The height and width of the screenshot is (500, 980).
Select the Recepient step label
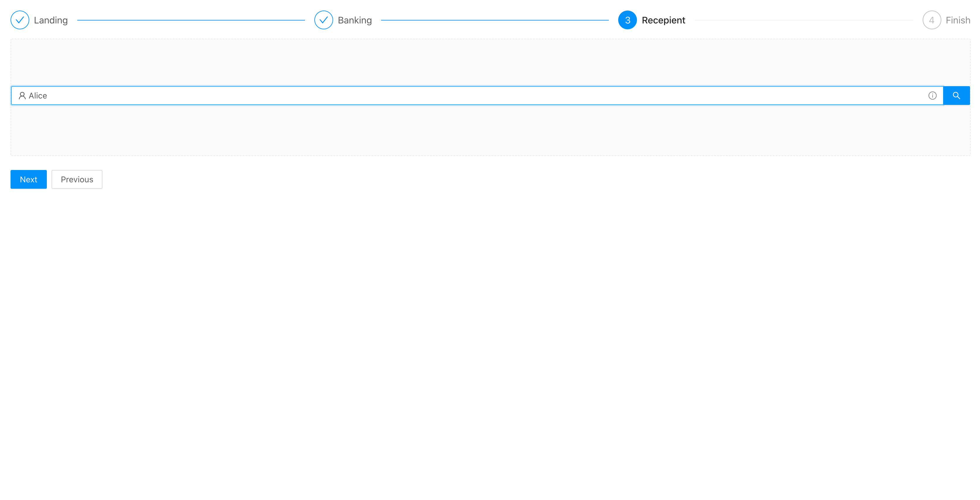[x=663, y=20]
